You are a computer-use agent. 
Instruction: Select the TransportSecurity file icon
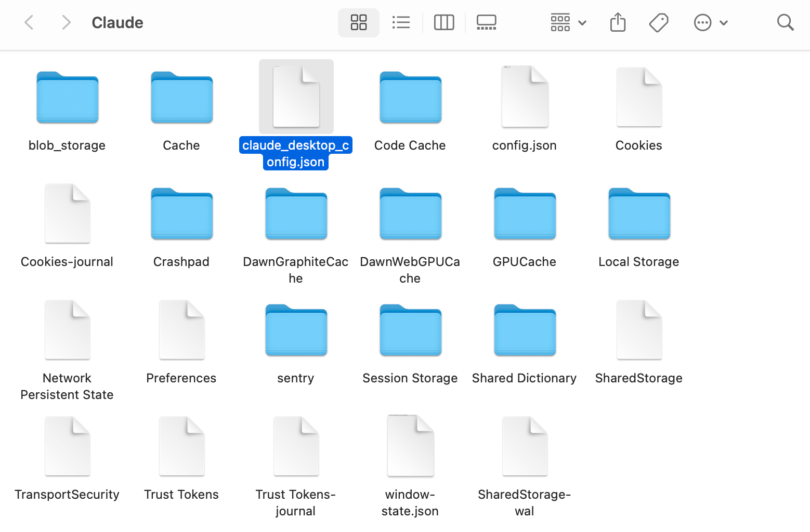[68, 446]
